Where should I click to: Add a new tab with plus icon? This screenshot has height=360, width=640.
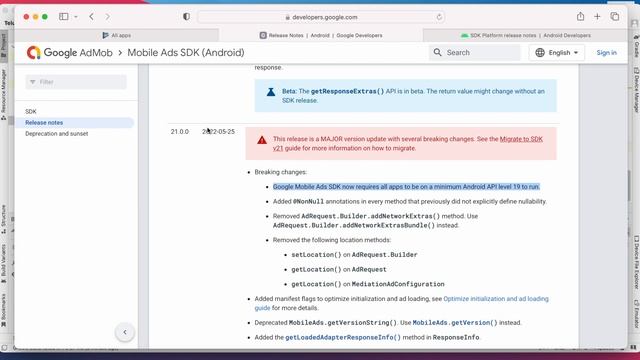tap(597, 17)
